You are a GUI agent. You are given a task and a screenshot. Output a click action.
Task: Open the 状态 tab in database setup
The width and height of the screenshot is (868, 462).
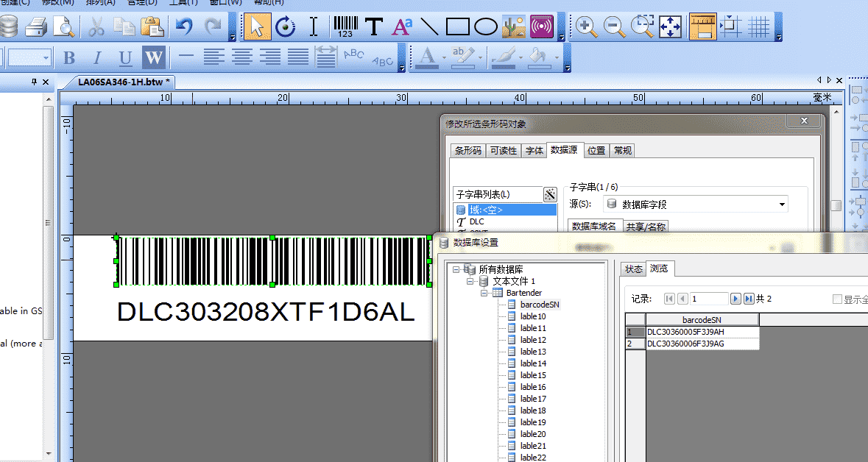pos(633,269)
